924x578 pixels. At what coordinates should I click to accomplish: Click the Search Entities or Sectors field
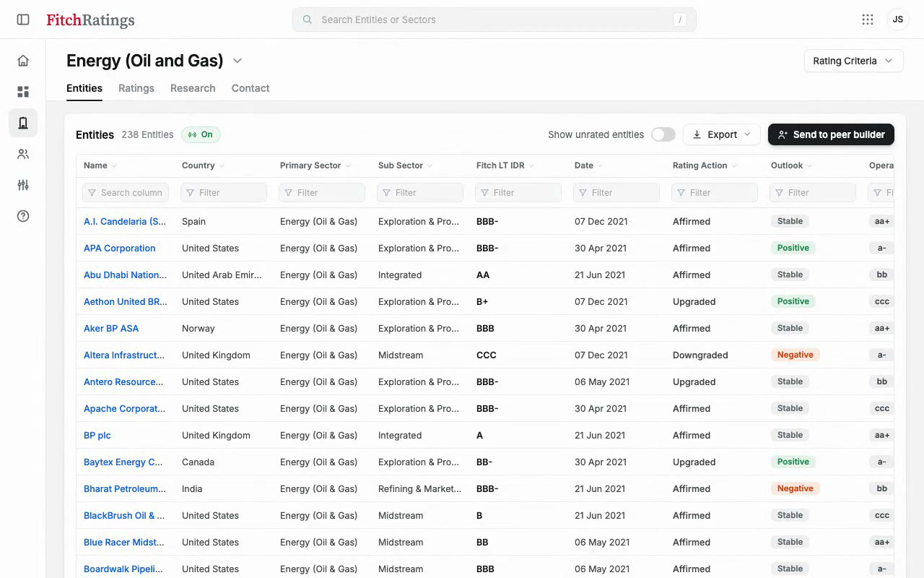tap(494, 20)
